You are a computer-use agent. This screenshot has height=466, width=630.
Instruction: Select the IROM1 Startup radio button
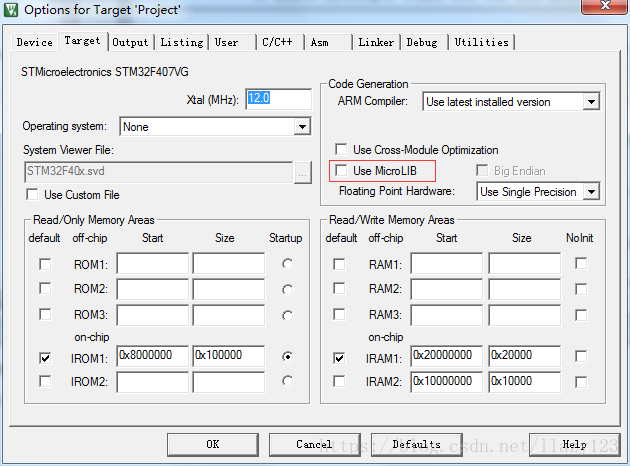point(287,356)
